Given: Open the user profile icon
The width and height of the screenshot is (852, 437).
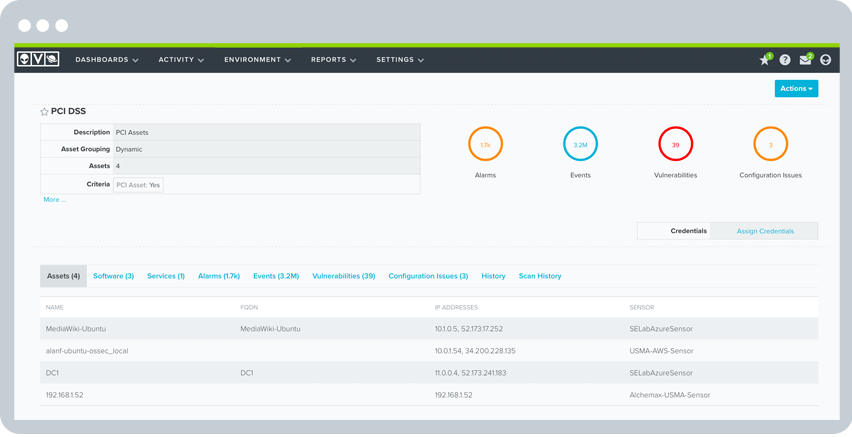Looking at the screenshot, I should [825, 60].
